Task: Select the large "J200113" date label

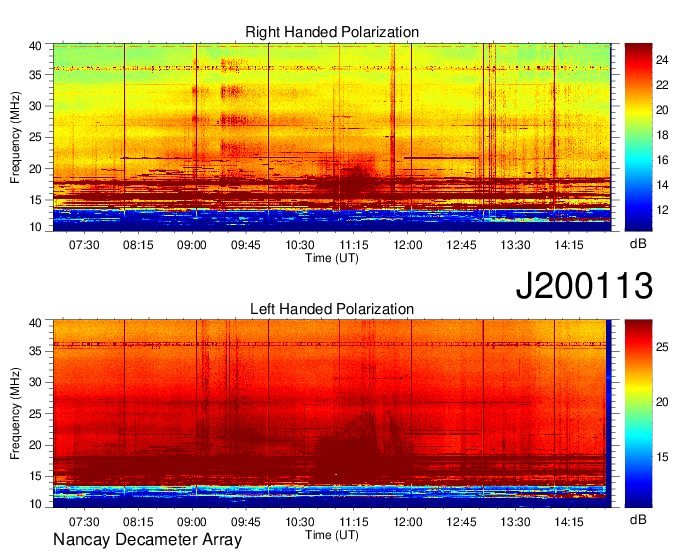Action: [x=584, y=285]
